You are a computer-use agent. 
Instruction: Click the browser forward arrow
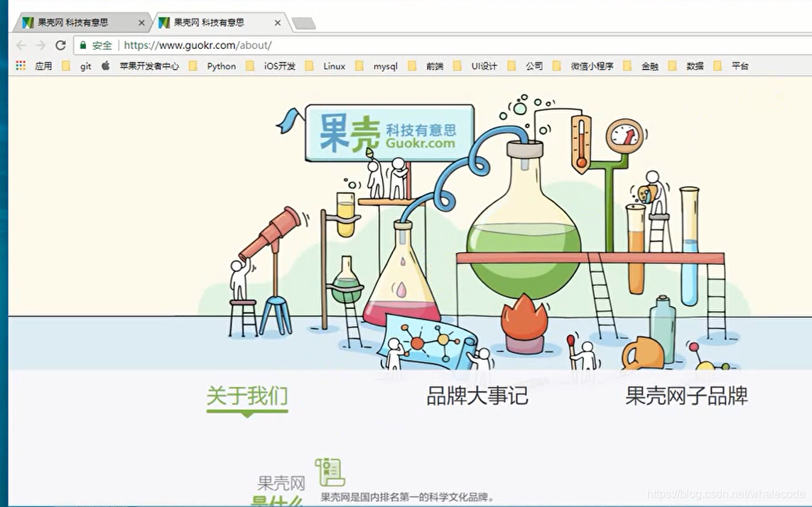click(x=41, y=45)
